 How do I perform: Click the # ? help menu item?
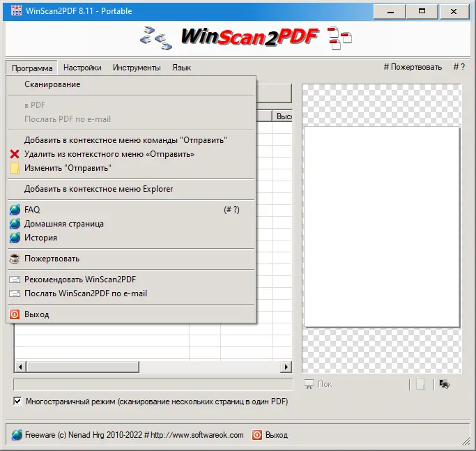(x=459, y=67)
